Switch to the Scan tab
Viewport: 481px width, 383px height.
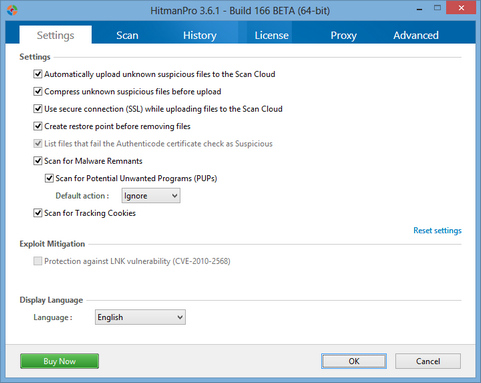[x=127, y=35]
